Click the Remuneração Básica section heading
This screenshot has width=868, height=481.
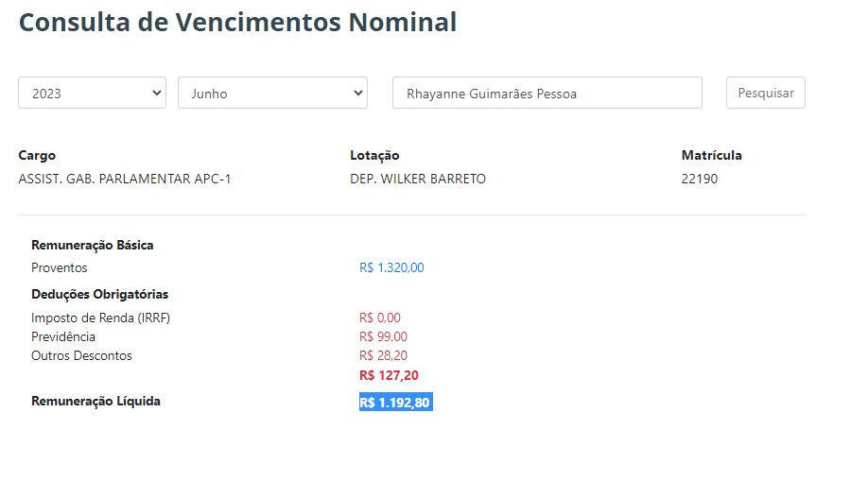(93, 245)
